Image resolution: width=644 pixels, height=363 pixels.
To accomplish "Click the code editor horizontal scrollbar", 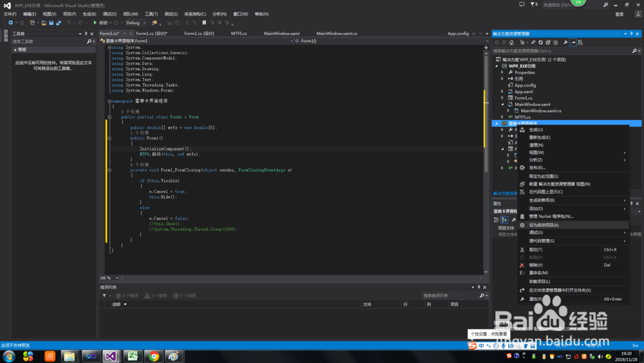I will 302,278.
